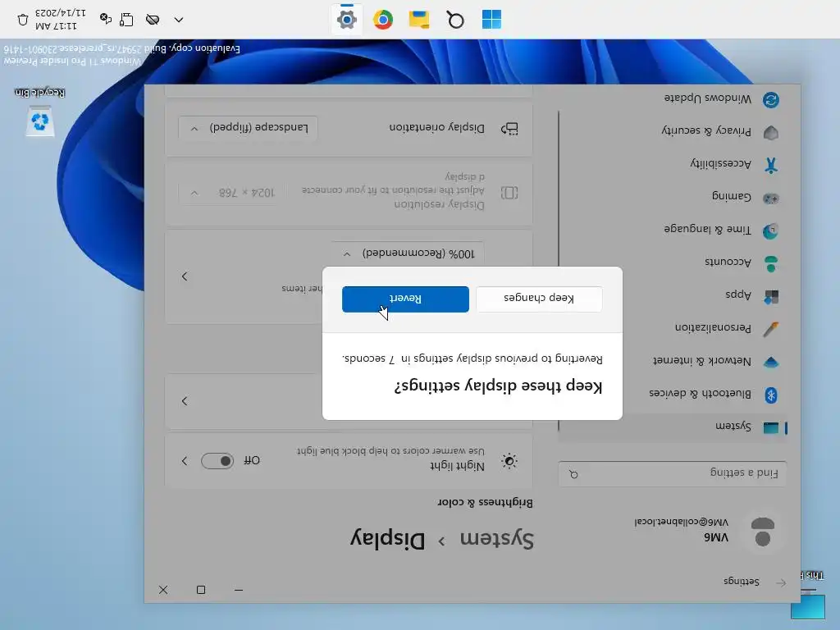Viewport: 840px width, 630px height.
Task: Click the Accessibility person icon
Action: click(x=771, y=165)
